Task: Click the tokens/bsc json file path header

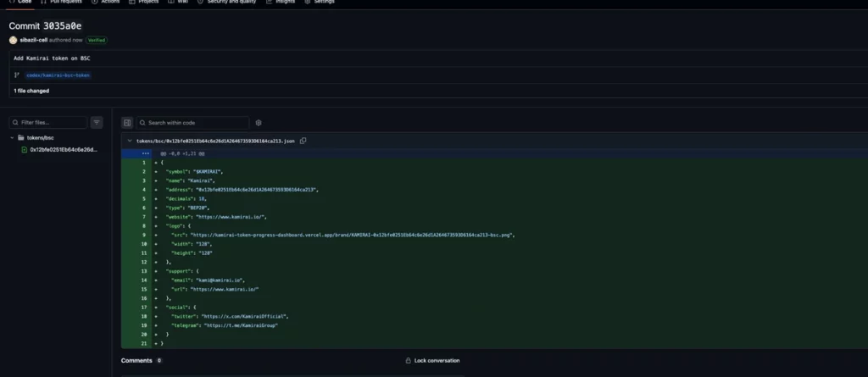Action: [215, 141]
